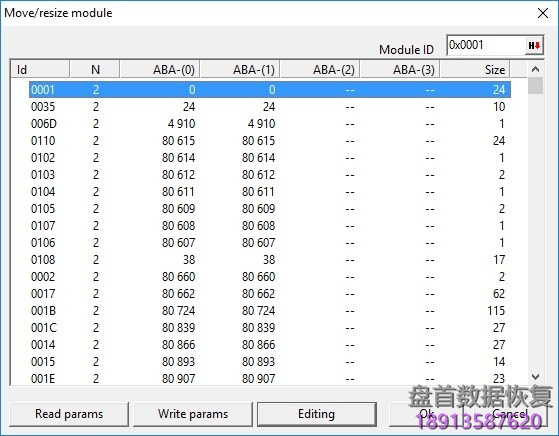
Task: Click the ABA-(3) column header
Action: click(x=400, y=70)
